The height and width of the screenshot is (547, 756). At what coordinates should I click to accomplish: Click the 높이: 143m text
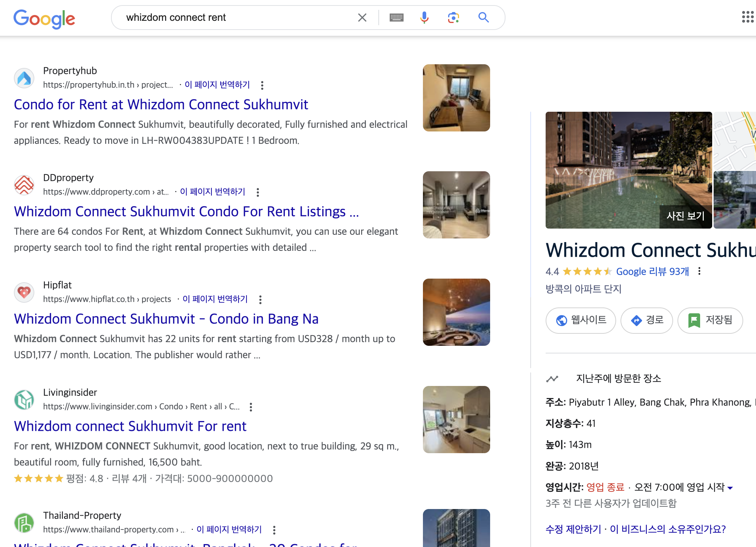(569, 445)
